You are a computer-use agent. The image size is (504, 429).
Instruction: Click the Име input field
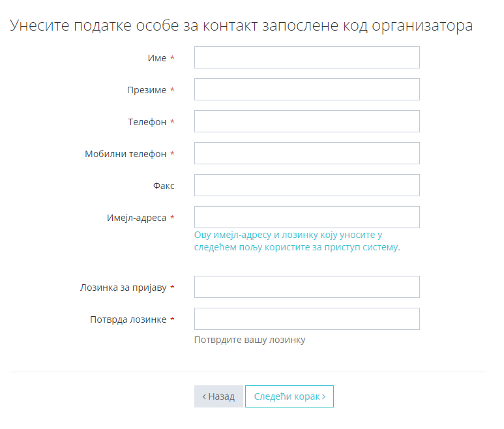click(306, 57)
